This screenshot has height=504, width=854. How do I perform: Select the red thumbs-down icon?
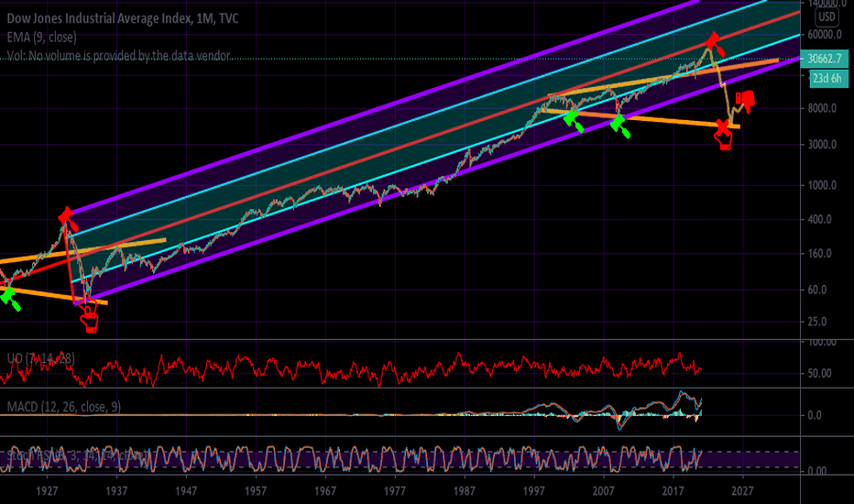745,102
